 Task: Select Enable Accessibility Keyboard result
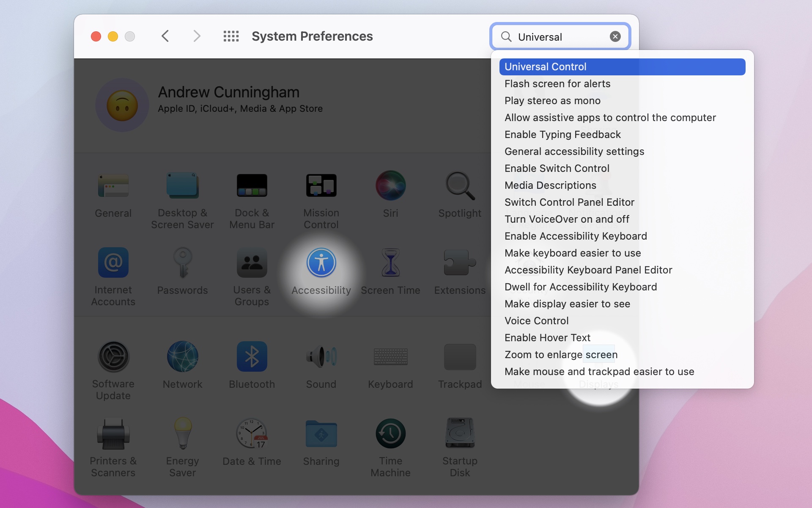pyautogui.click(x=622, y=236)
